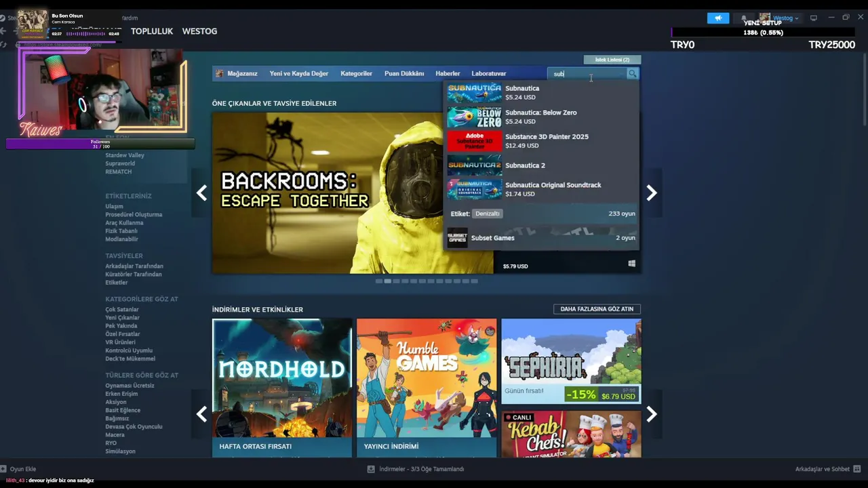
Task: Click the Subnautica Original Soundtrack thumbnail
Action: click(x=474, y=189)
